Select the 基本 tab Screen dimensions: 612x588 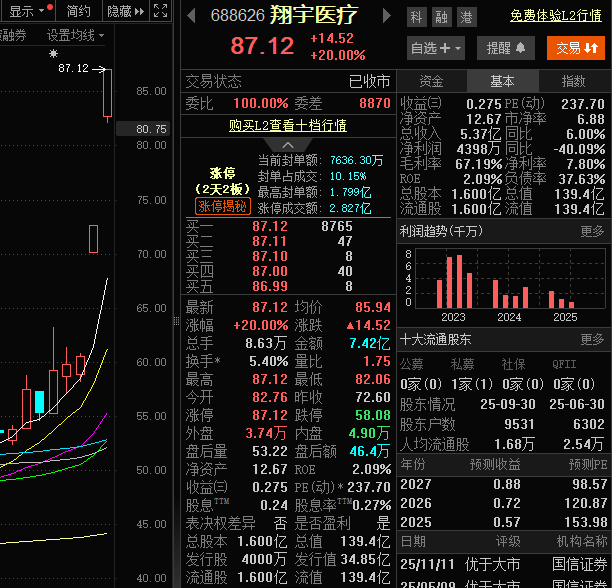(x=503, y=81)
